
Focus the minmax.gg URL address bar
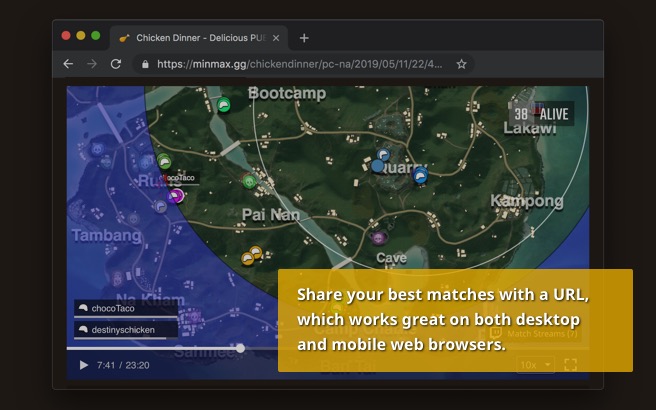click(x=303, y=64)
